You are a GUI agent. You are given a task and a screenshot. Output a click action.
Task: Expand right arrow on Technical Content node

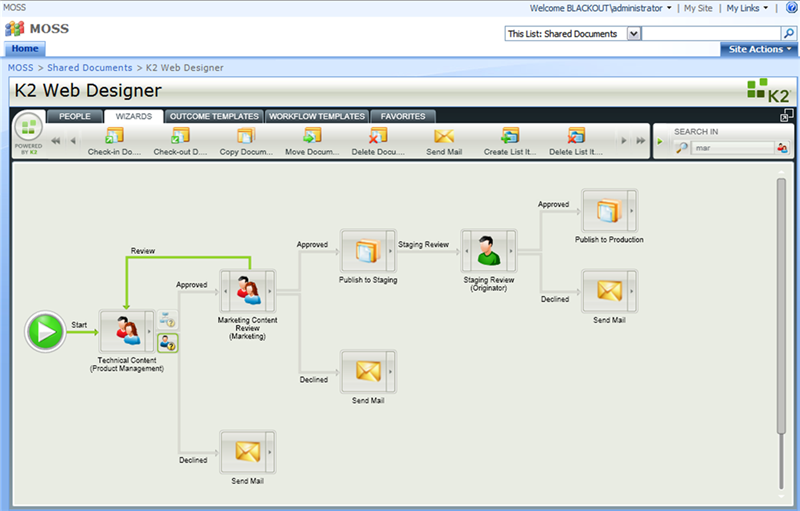(x=149, y=331)
